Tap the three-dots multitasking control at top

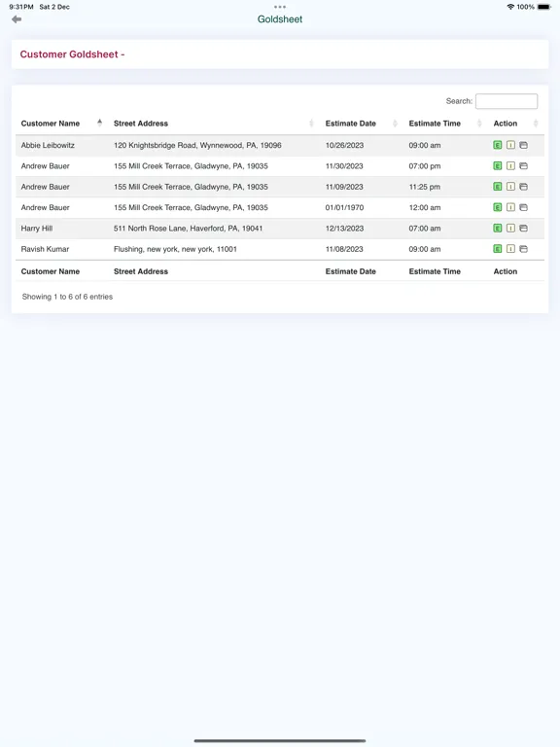(x=280, y=7)
